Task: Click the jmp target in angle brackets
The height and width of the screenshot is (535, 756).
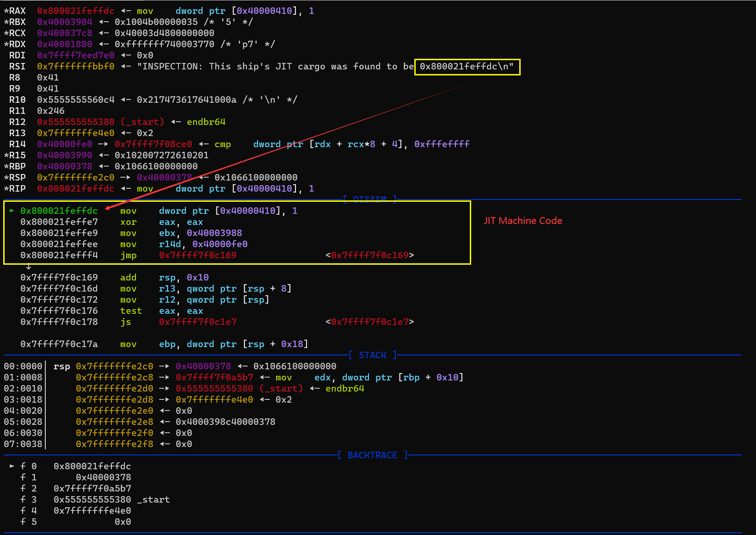Action: pyautogui.click(x=370, y=255)
